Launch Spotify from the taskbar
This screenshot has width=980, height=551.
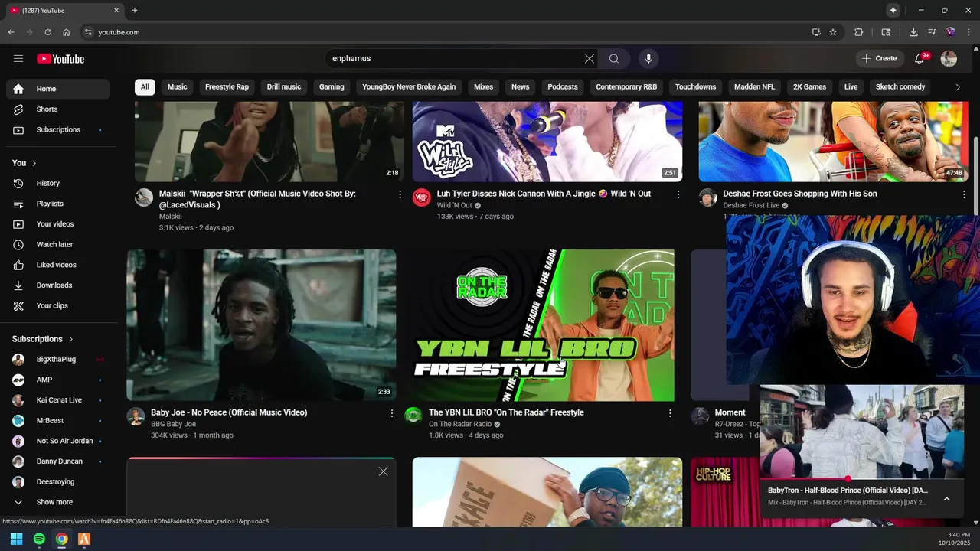pos(39,539)
